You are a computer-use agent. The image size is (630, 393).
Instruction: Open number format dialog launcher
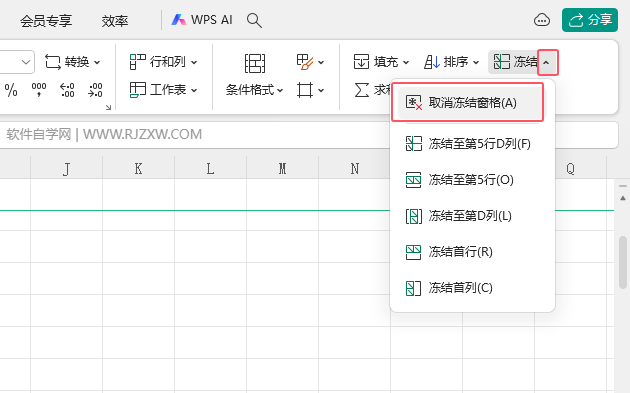108,107
